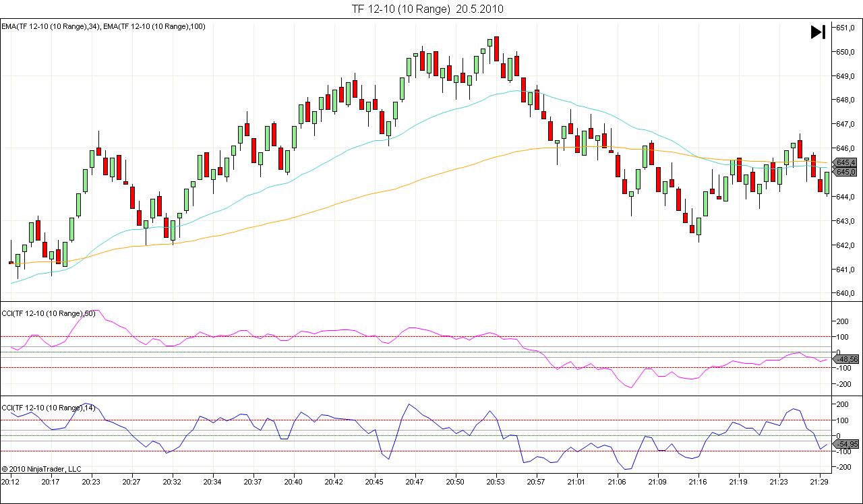Click the 648,0 price axis label
The height and width of the screenshot is (504, 863).
click(x=846, y=100)
